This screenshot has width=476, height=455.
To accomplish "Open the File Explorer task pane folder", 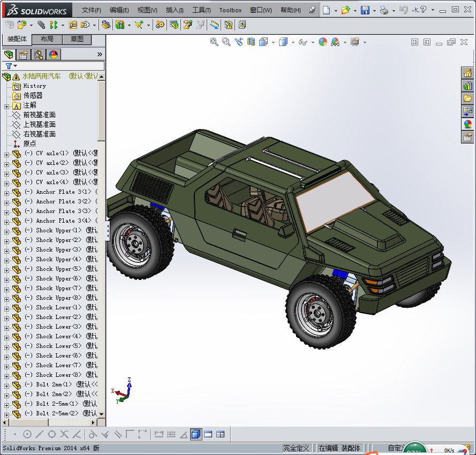I will point(467,98).
